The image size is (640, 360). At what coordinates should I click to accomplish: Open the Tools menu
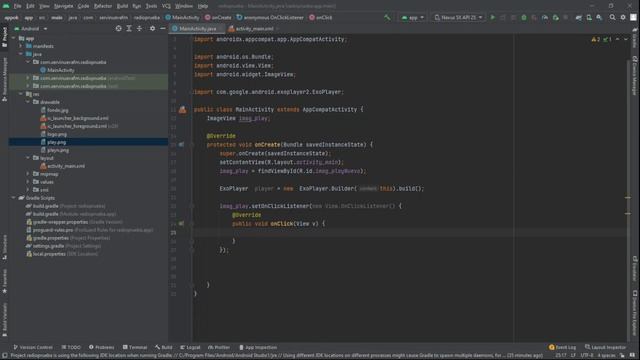151,6
